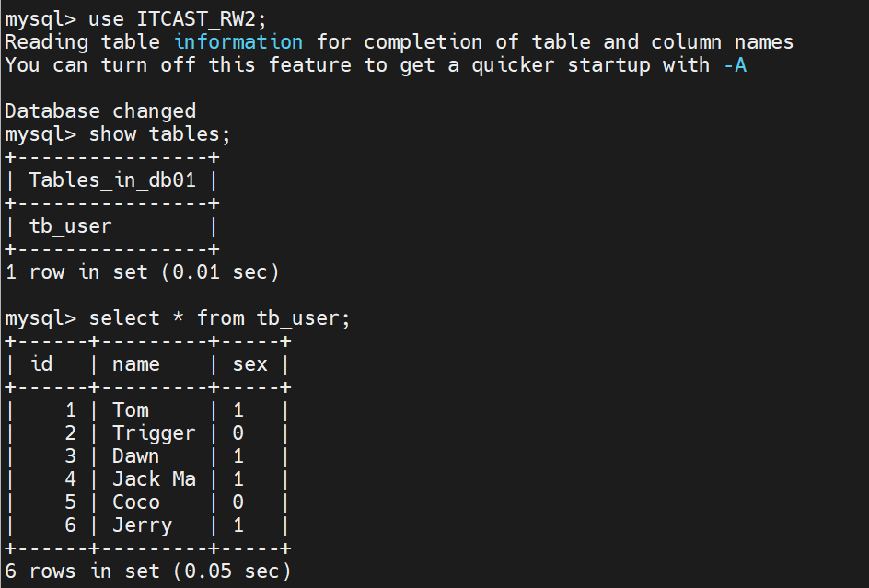The height and width of the screenshot is (588, 869).
Task: Click the name 'Tom' in results
Action: point(130,410)
